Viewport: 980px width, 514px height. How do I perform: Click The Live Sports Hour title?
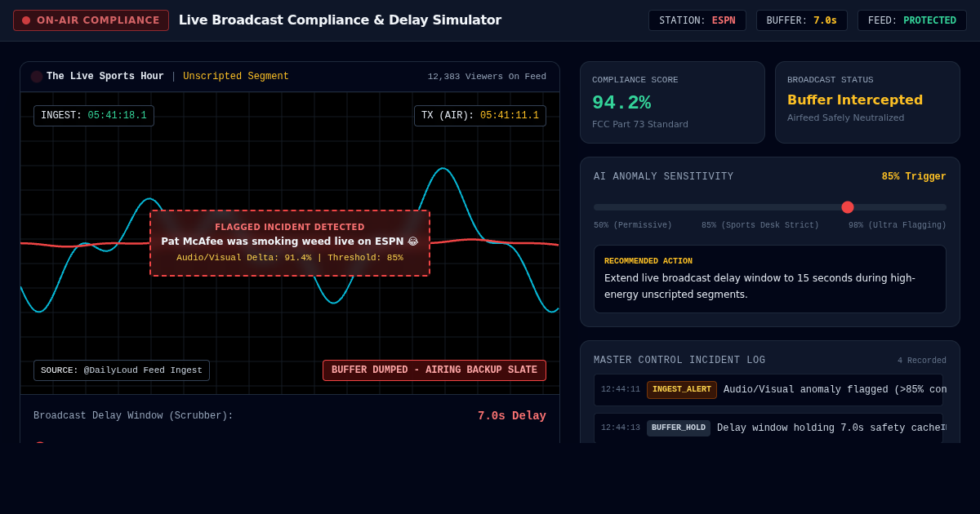105,77
